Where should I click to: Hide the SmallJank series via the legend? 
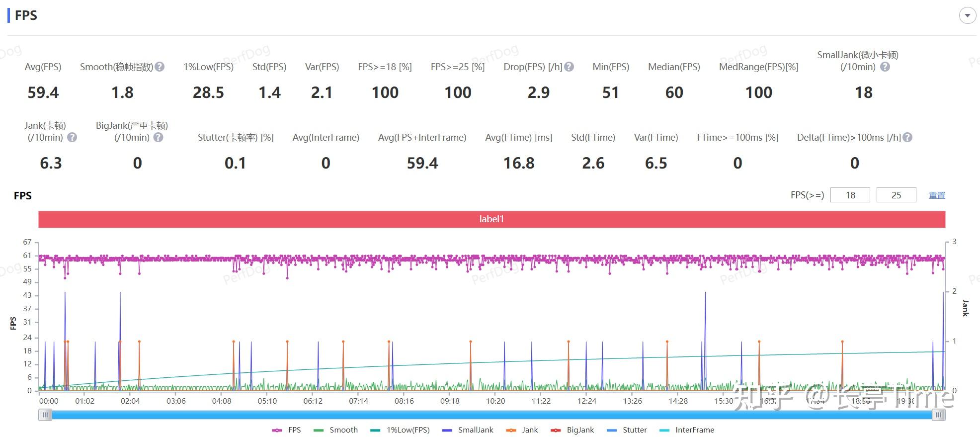(x=468, y=430)
